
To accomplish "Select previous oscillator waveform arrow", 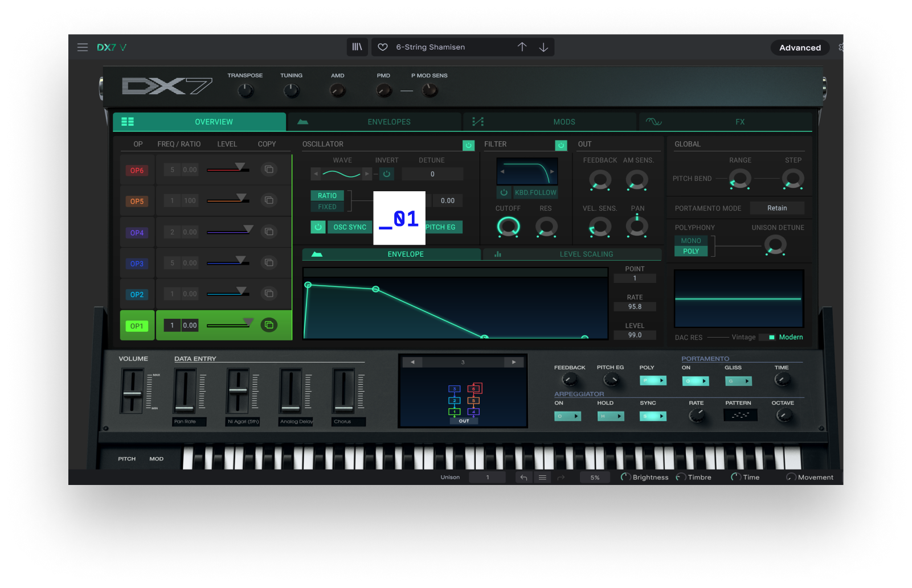I will [x=316, y=174].
